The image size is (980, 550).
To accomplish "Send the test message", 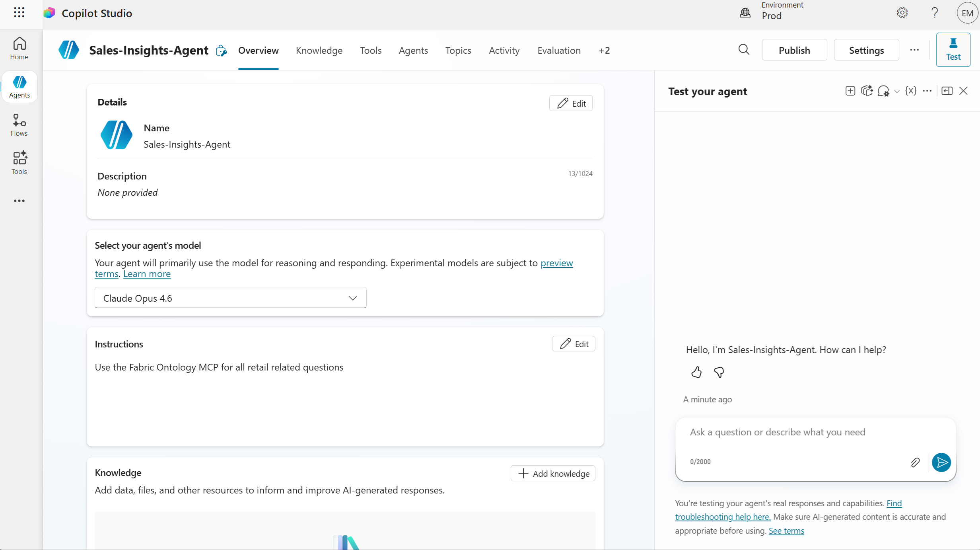I will [941, 462].
